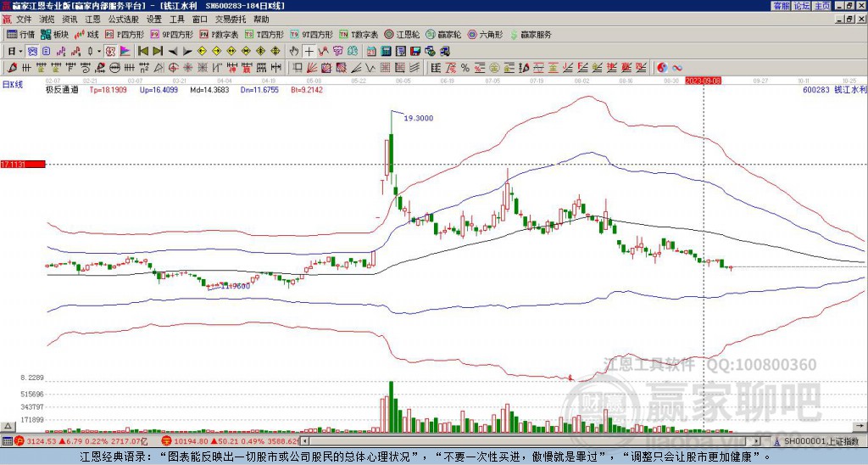Click the horizontal scrollbar left arrow
This screenshot has width=868, height=465.
pos(305,441)
